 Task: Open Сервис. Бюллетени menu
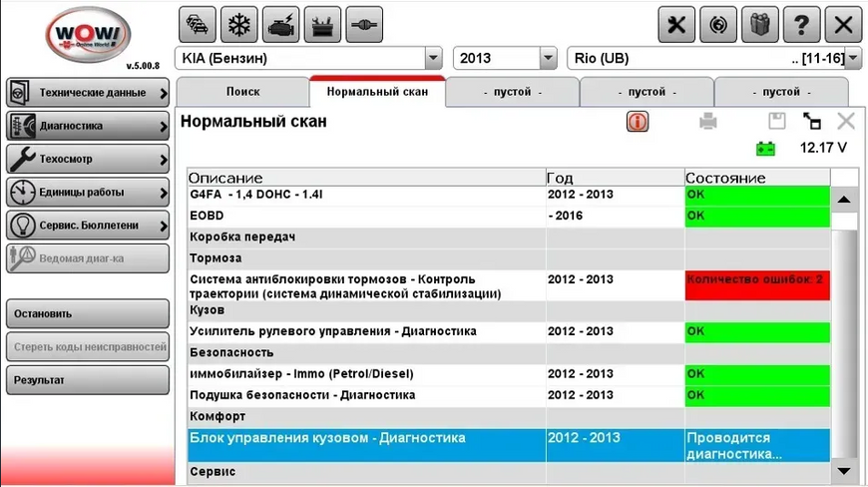(x=88, y=226)
